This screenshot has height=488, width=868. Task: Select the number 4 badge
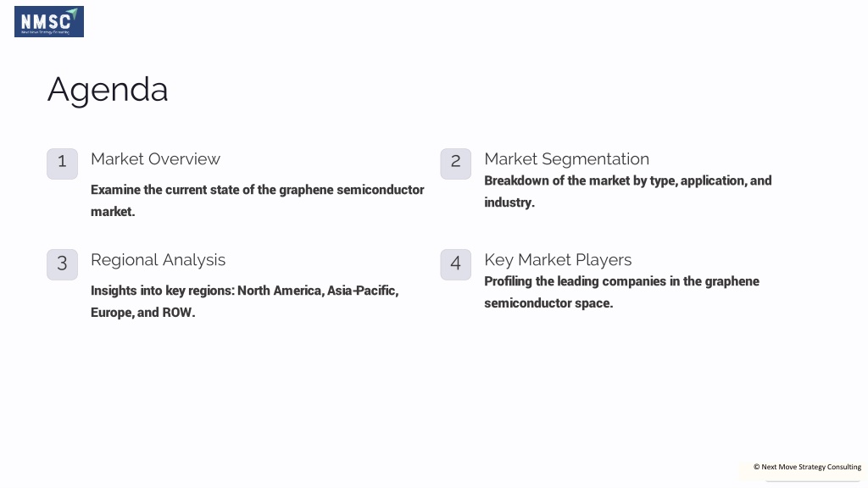pos(455,264)
